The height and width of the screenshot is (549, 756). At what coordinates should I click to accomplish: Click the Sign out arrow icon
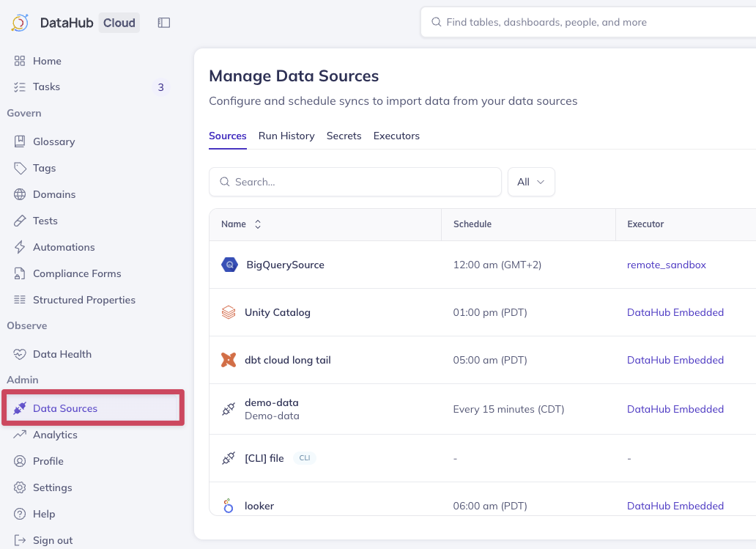coord(20,539)
